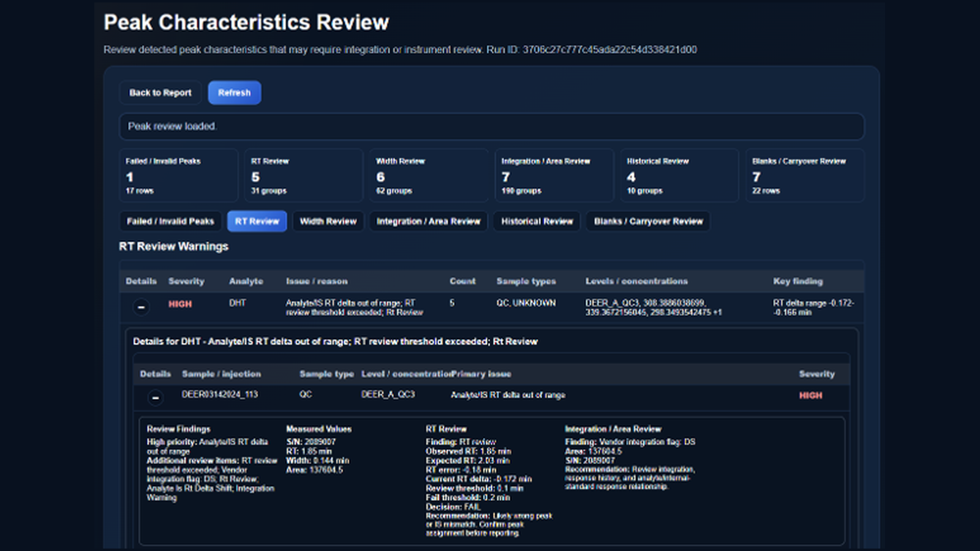Viewport: 980px width, 551px height.
Task: Click the HIGH severity label in DHT row
Action: point(180,304)
